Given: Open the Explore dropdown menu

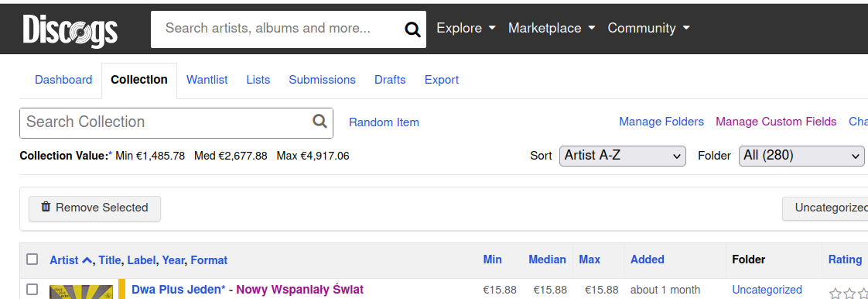Looking at the screenshot, I should tap(466, 28).
